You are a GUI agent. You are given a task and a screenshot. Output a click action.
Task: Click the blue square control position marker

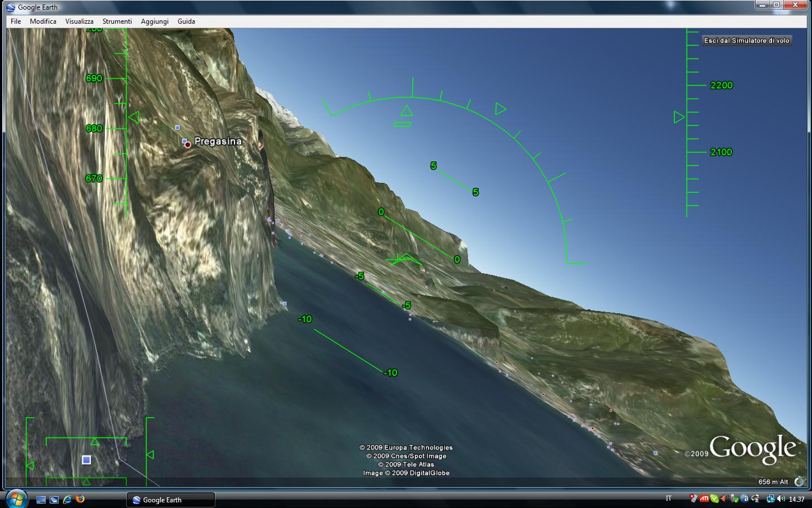click(86, 460)
